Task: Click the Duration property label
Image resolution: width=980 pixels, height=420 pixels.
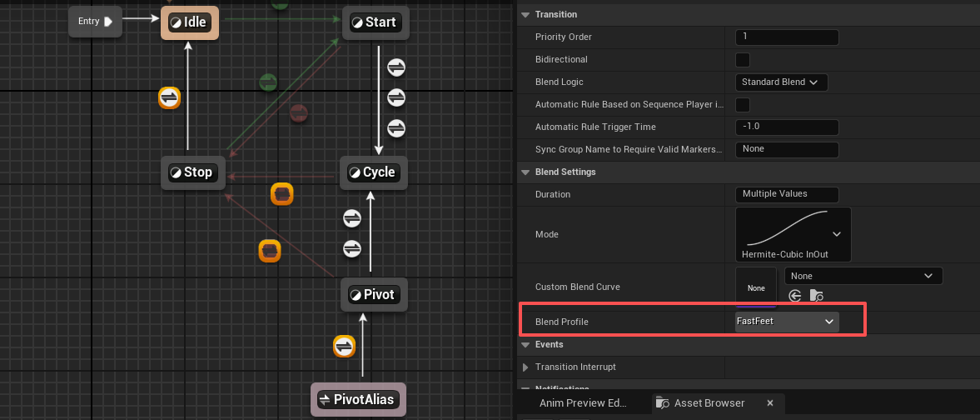Action: (553, 194)
